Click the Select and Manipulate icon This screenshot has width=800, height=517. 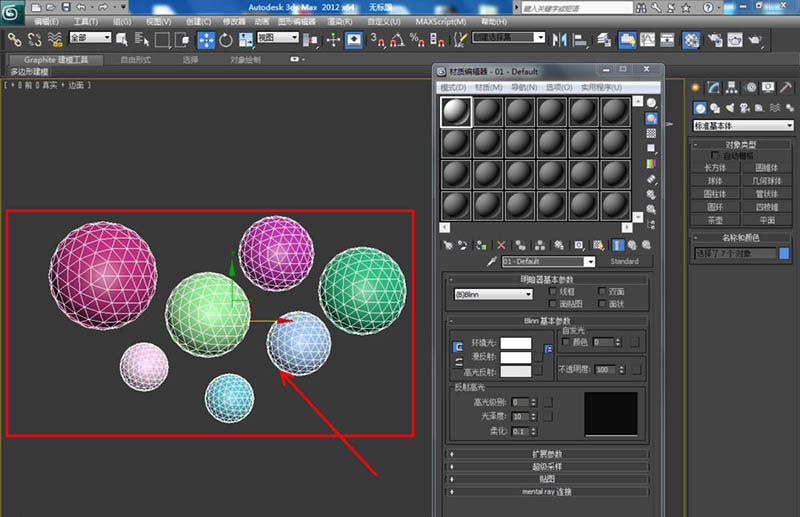(x=333, y=40)
